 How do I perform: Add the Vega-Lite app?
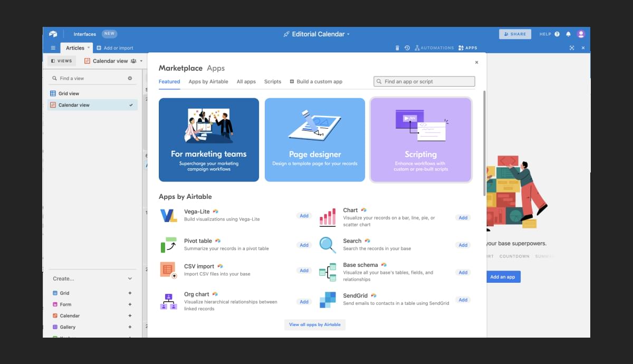pyautogui.click(x=304, y=216)
